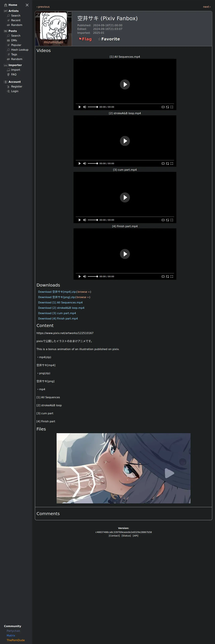Click the big play button on strokeA&B loop video

coord(125,141)
